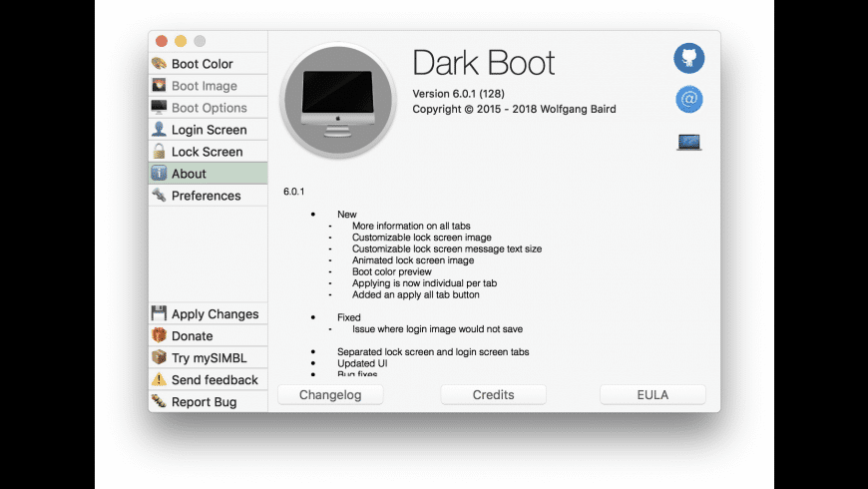Click the Donate gift box icon
This screenshot has width=868, height=489.
159,335
